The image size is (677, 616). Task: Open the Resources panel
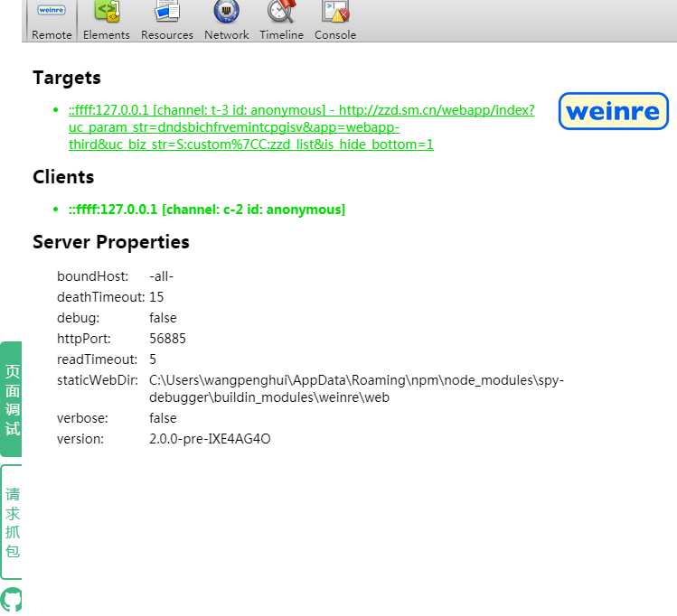coord(167,21)
